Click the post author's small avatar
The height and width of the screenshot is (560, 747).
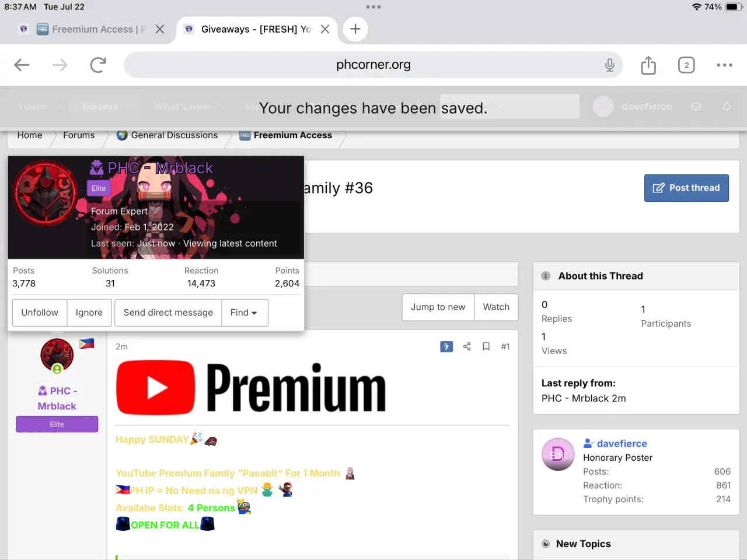click(57, 355)
